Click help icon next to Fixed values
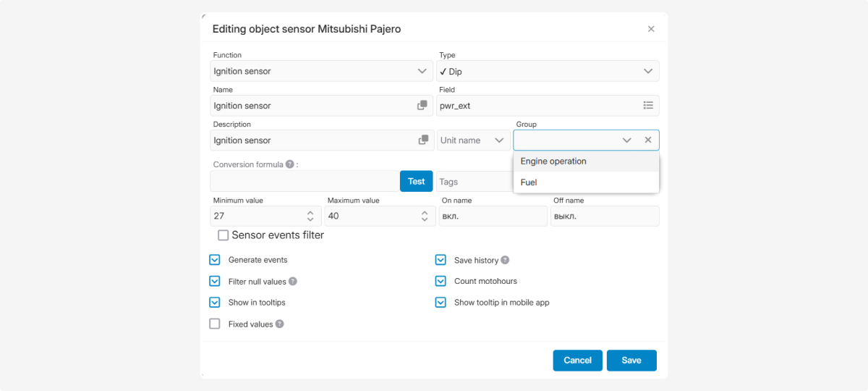The width and height of the screenshot is (868, 391). point(279,324)
